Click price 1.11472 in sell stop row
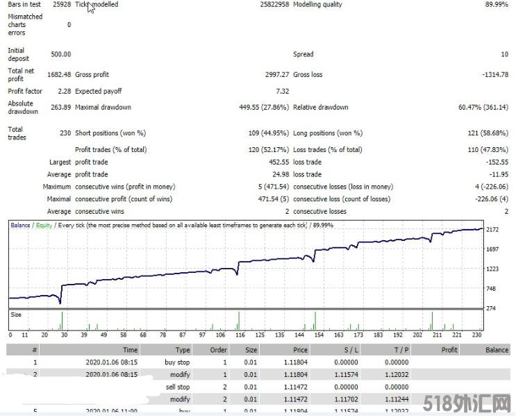 click(296, 387)
